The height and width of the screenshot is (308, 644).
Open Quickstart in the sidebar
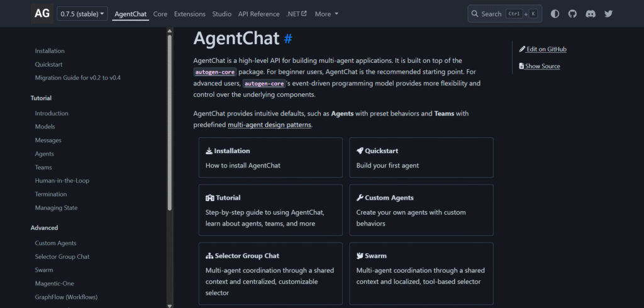pos(48,65)
